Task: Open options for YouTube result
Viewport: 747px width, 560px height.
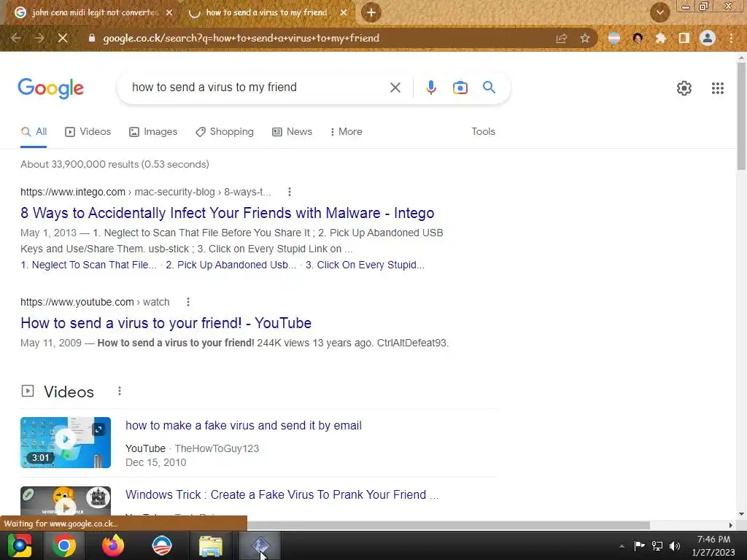Action: (188, 302)
